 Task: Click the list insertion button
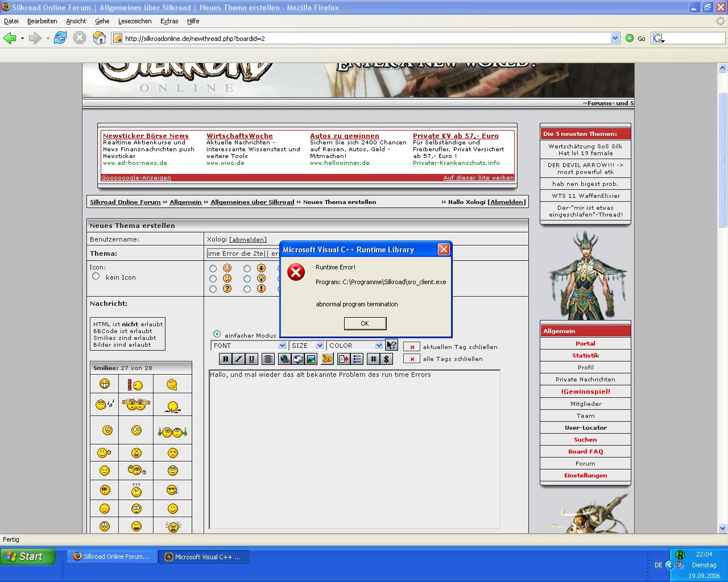pos(357,359)
